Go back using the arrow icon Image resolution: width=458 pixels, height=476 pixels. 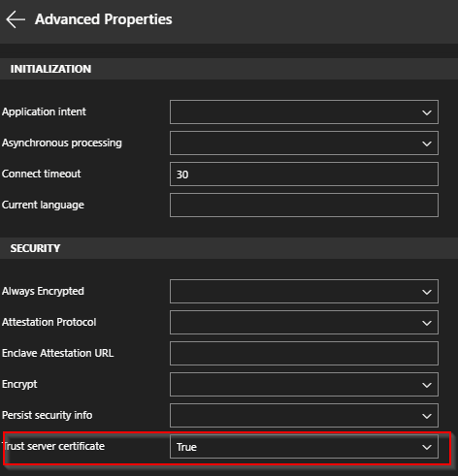pos(16,19)
